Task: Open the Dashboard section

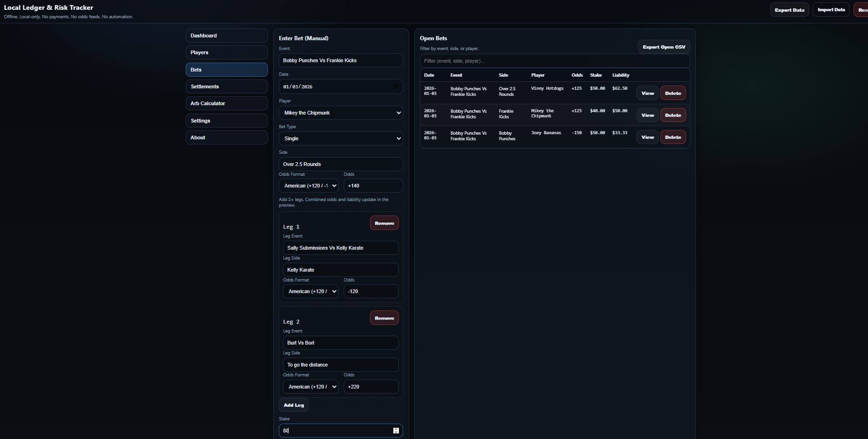Action: (x=226, y=36)
